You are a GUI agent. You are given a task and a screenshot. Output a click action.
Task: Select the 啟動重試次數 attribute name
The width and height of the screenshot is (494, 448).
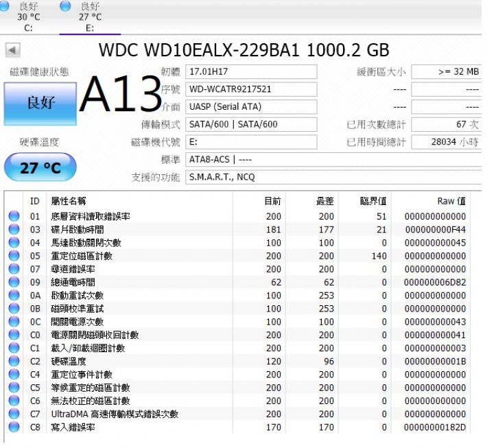77,296
